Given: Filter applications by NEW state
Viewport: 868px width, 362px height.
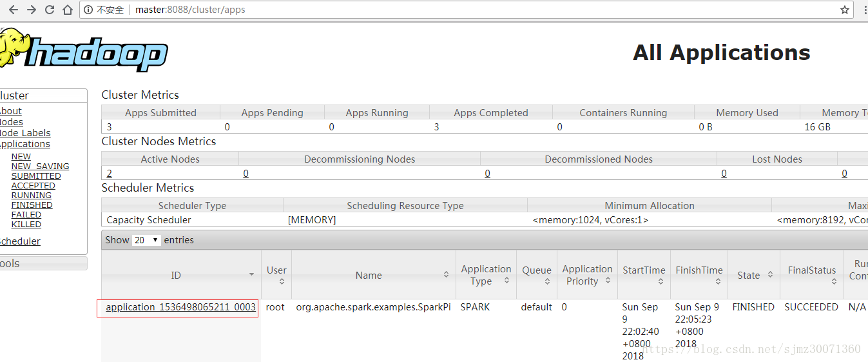Looking at the screenshot, I should coord(21,157).
